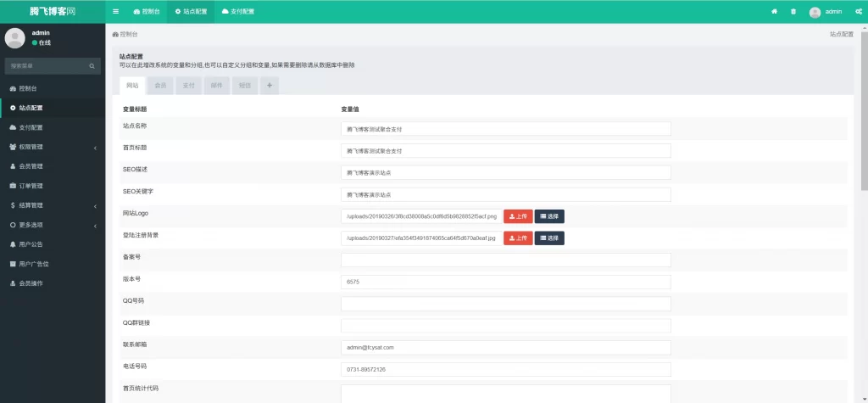Click the vertical page scrollbar on the right
This screenshot has height=403, width=868.
coord(863,102)
